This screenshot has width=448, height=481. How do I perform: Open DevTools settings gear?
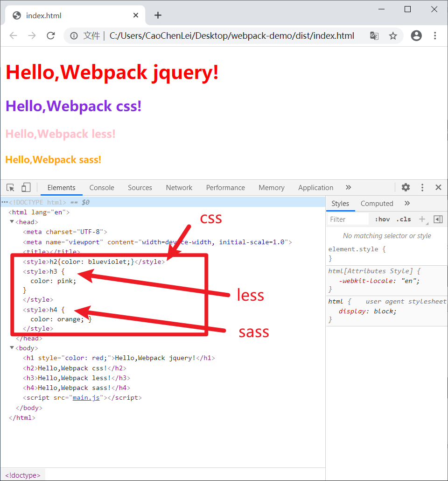click(x=406, y=187)
